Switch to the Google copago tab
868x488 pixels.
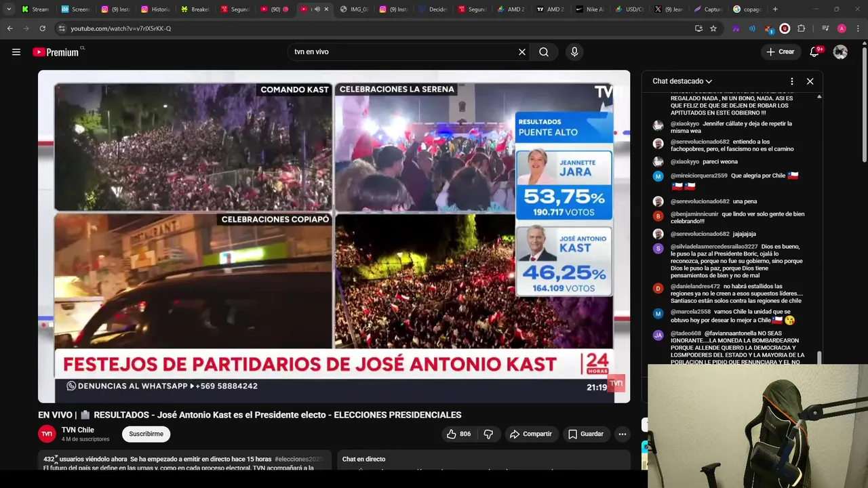click(x=747, y=9)
